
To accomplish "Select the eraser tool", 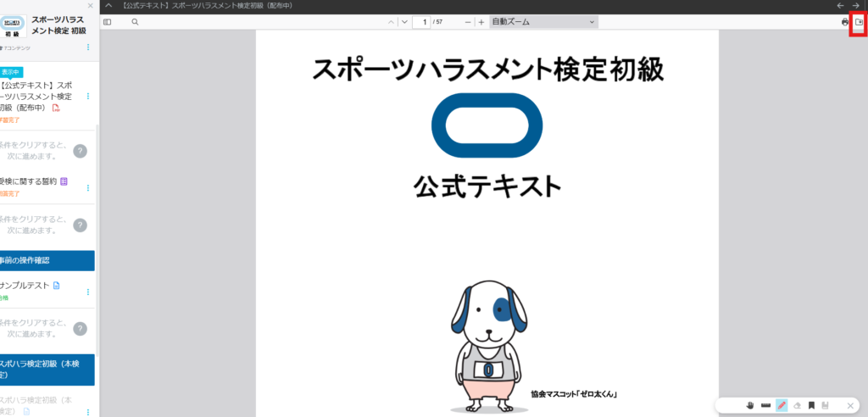I will 796,406.
